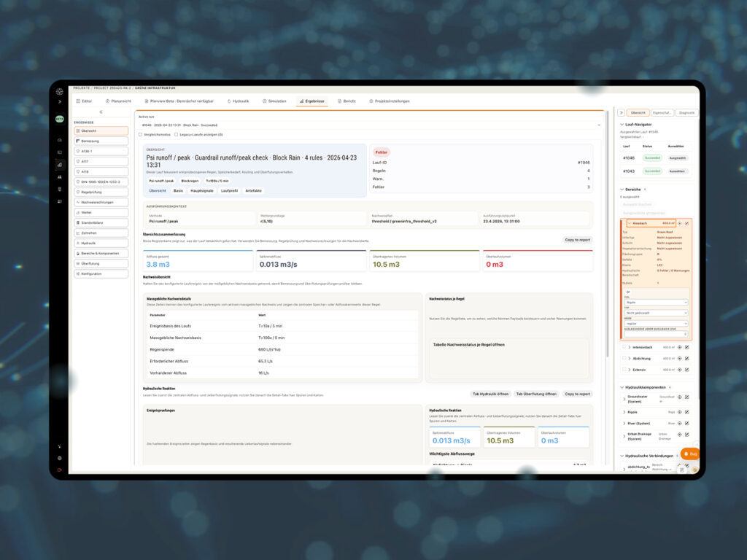Click the orange Bug report button

(690, 454)
